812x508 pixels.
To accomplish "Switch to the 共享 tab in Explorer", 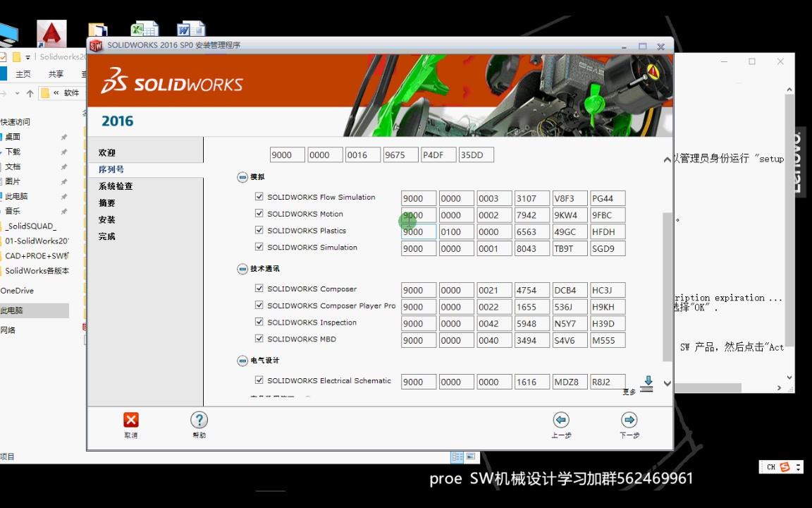I will (x=56, y=73).
